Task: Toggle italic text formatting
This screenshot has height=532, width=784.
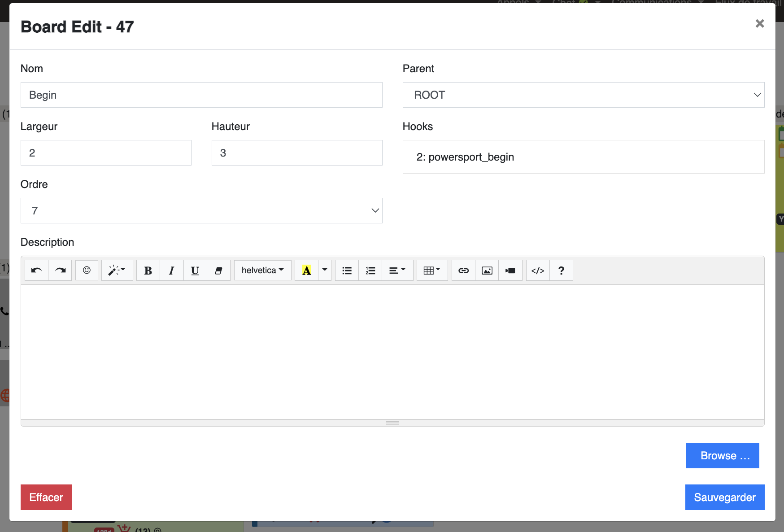Action: tap(171, 270)
